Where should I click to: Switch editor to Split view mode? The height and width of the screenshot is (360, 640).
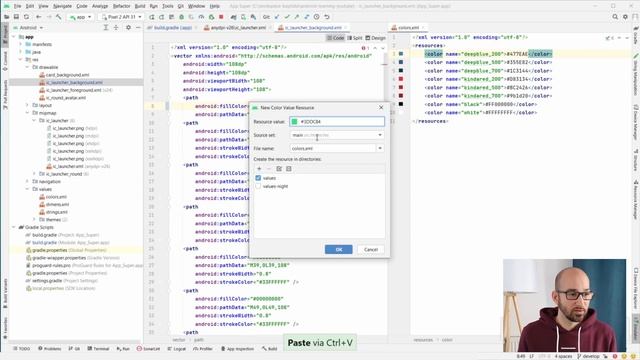coord(355,38)
